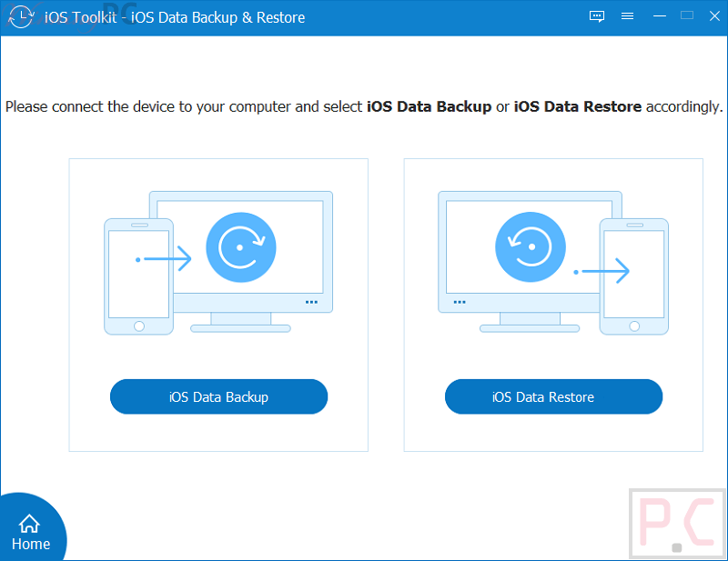This screenshot has width=728, height=561.
Task: Open the hamburger menu in title bar
Action: click(627, 16)
